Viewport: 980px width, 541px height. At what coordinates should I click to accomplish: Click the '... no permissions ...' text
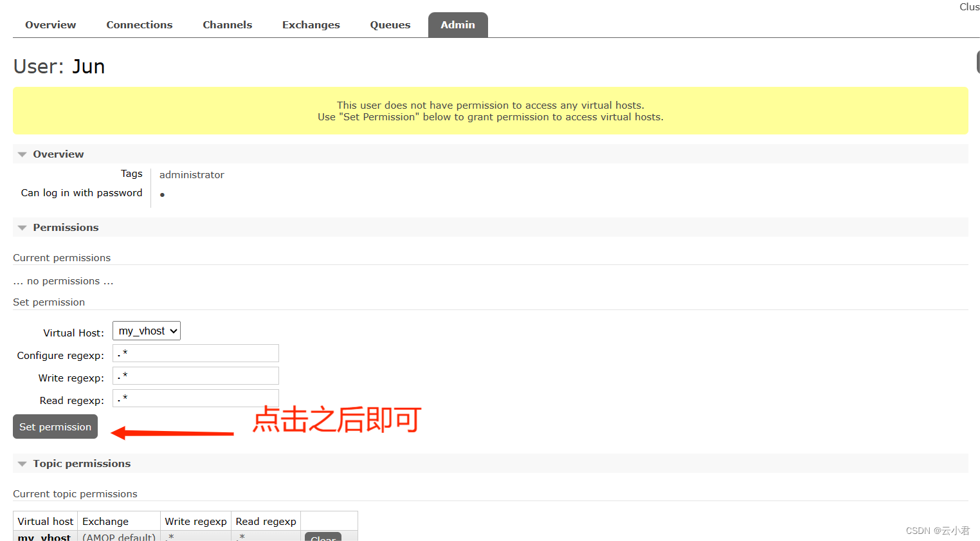coord(63,281)
